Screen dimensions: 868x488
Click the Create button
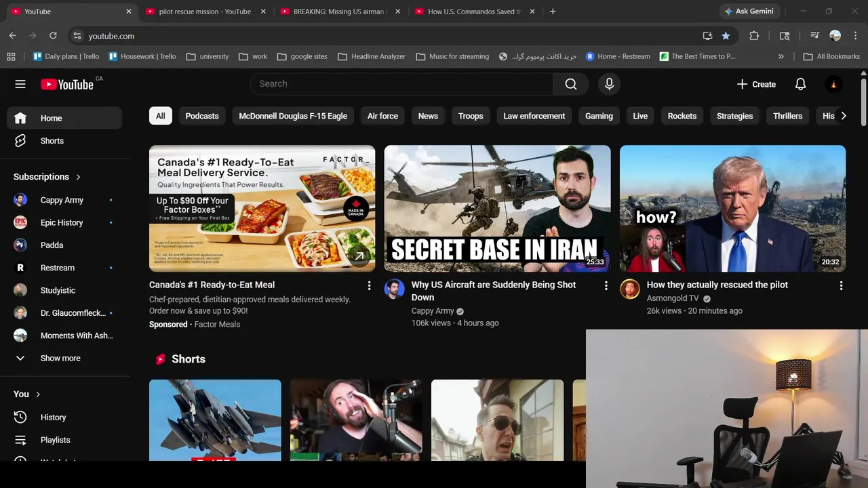pos(756,84)
